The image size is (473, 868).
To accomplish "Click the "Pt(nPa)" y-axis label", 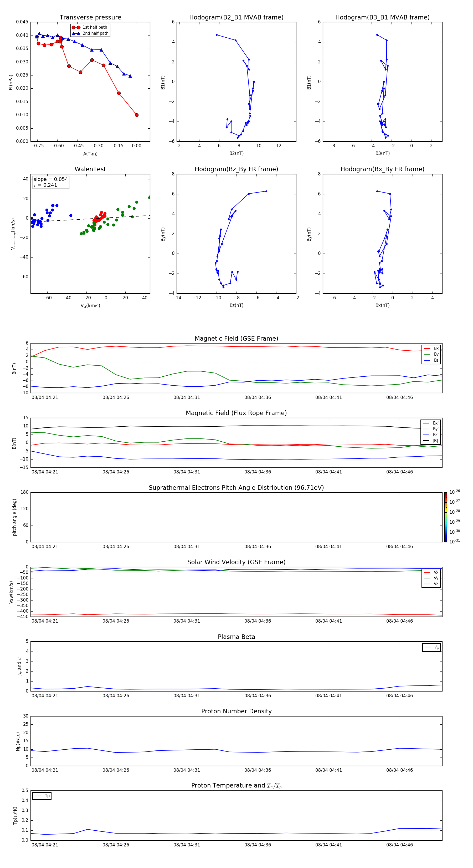I will (11, 82).
